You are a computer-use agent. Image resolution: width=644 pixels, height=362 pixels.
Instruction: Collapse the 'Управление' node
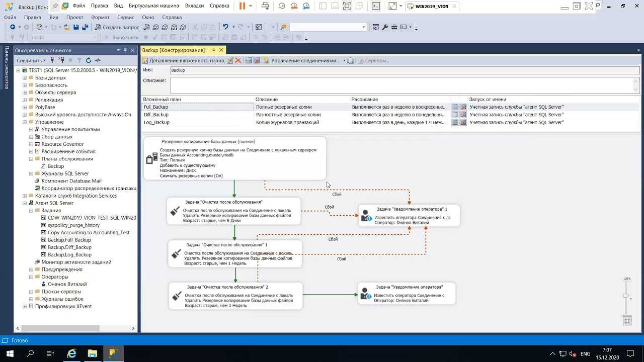24,122
